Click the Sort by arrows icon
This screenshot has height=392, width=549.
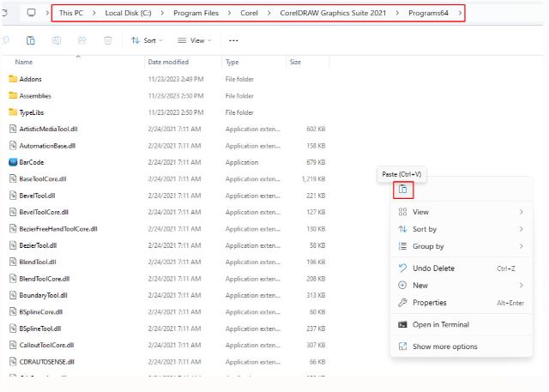tap(402, 229)
